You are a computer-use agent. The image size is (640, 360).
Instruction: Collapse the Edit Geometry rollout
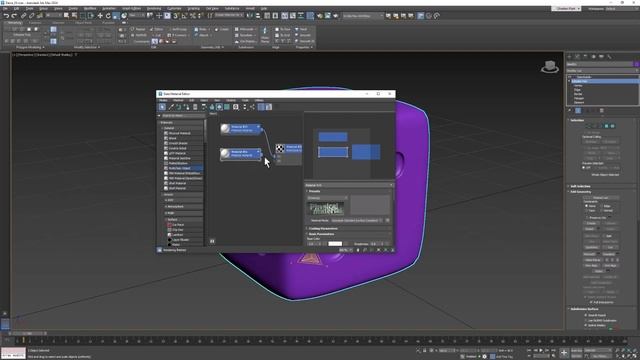click(580, 191)
